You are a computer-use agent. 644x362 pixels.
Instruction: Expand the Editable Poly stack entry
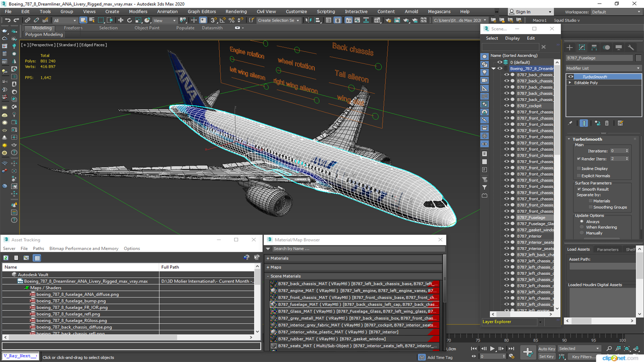570,83
